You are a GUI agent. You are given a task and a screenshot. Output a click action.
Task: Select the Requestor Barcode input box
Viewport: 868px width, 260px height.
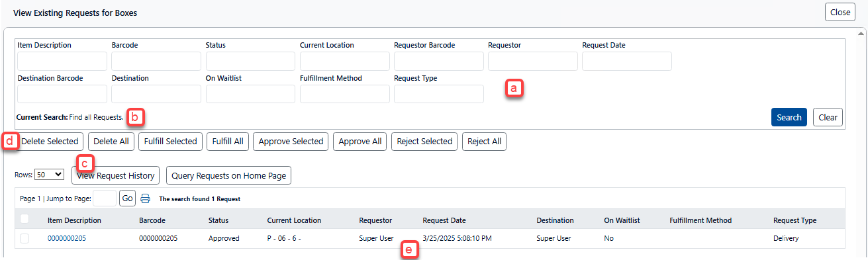tap(439, 61)
